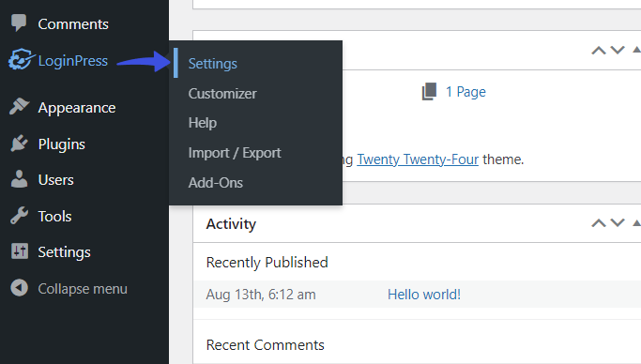
Task: Open Add-Ons in the LoginPress submenu
Action: pos(216,183)
